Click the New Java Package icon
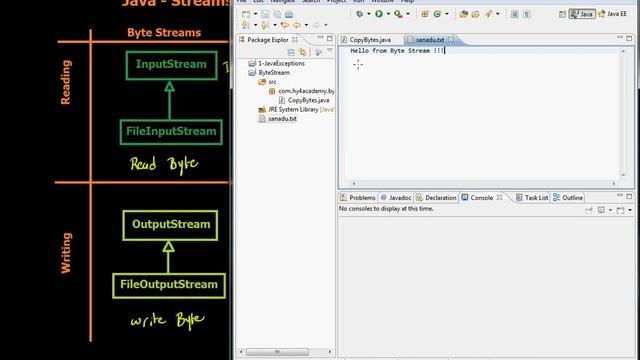Image resolution: width=640 pixels, height=360 pixels. point(425,14)
